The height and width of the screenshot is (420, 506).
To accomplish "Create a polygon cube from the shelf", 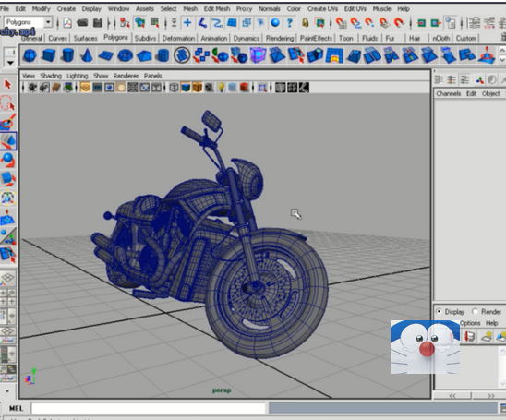I will [48, 55].
